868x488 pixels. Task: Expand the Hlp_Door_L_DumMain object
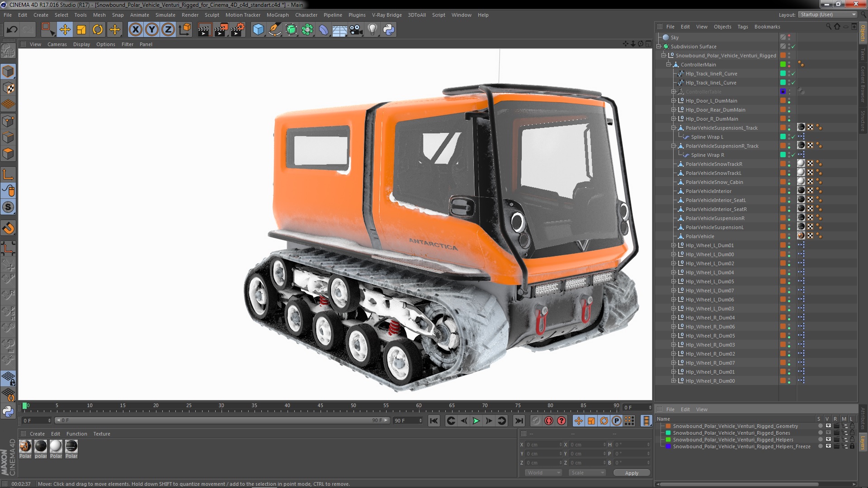click(673, 101)
